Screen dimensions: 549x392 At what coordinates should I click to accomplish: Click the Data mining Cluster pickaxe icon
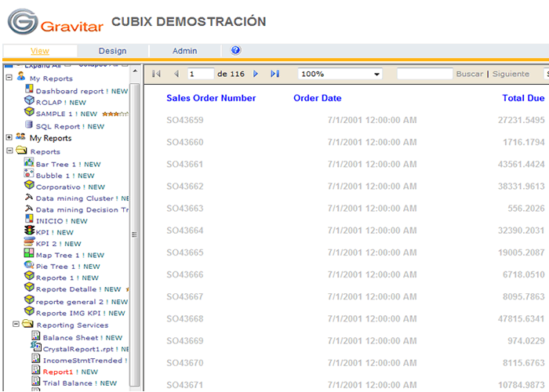click(x=29, y=197)
